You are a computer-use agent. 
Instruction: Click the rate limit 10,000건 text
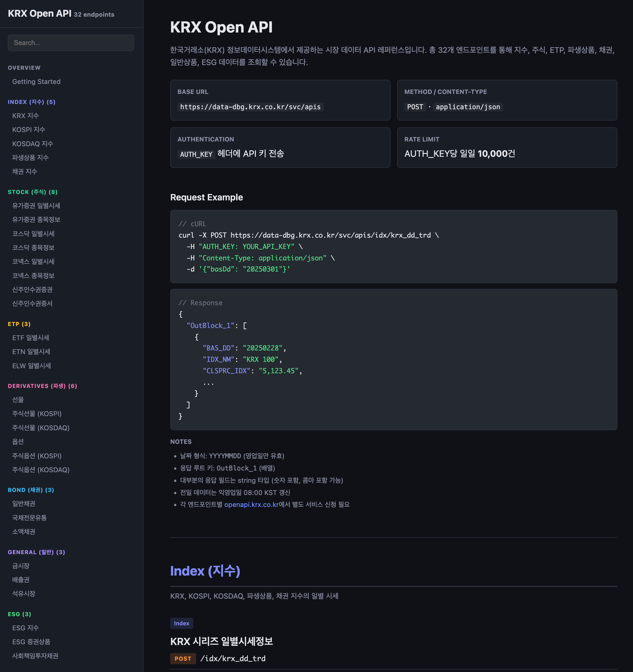click(496, 154)
